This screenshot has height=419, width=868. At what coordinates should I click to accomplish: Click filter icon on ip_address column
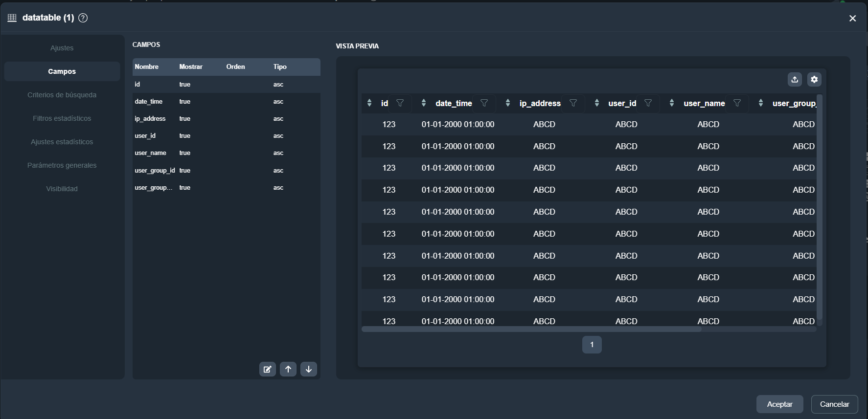tap(573, 103)
